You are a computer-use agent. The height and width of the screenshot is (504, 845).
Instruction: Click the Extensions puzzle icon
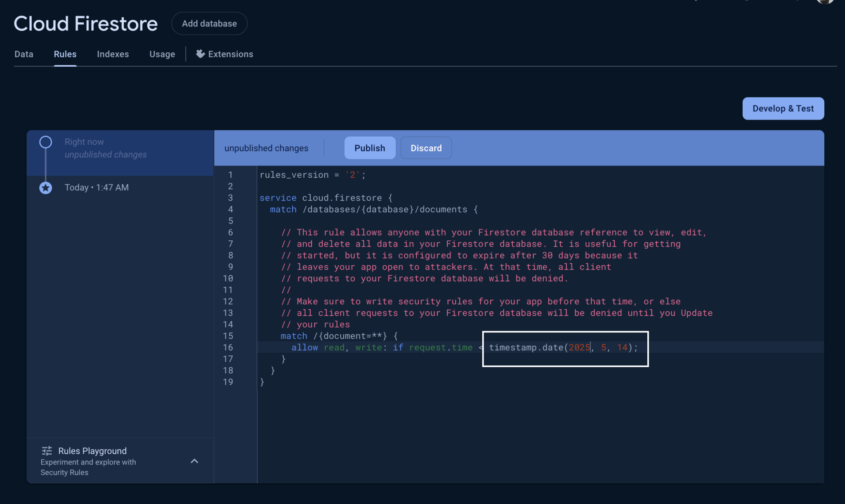[x=200, y=54]
